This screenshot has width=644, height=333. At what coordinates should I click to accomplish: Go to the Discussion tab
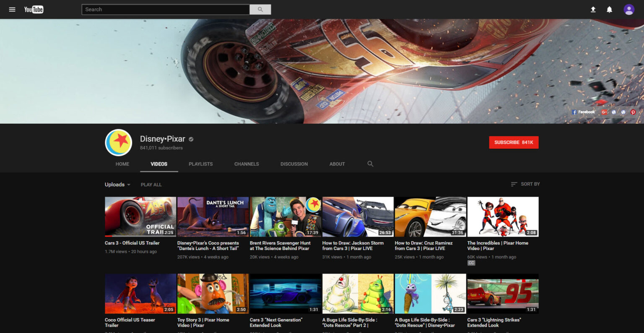[x=294, y=164]
